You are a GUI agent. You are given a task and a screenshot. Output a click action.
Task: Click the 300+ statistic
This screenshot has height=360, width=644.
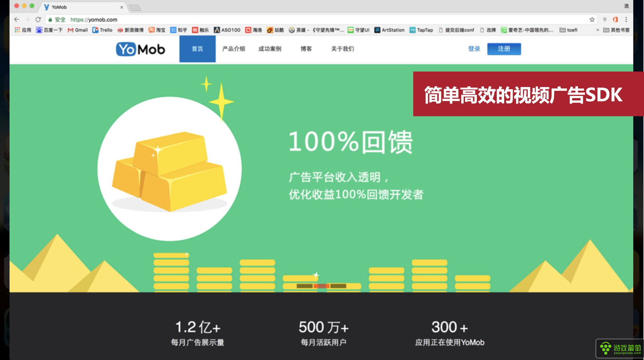(450, 327)
